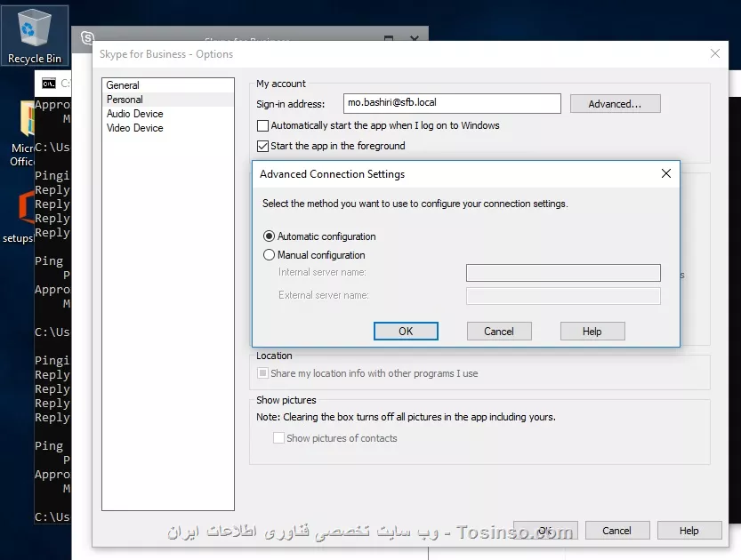This screenshot has height=560, width=741.
Task: Toggle Show pictures of contacts checkbox
Action: (x=278, y=438)
